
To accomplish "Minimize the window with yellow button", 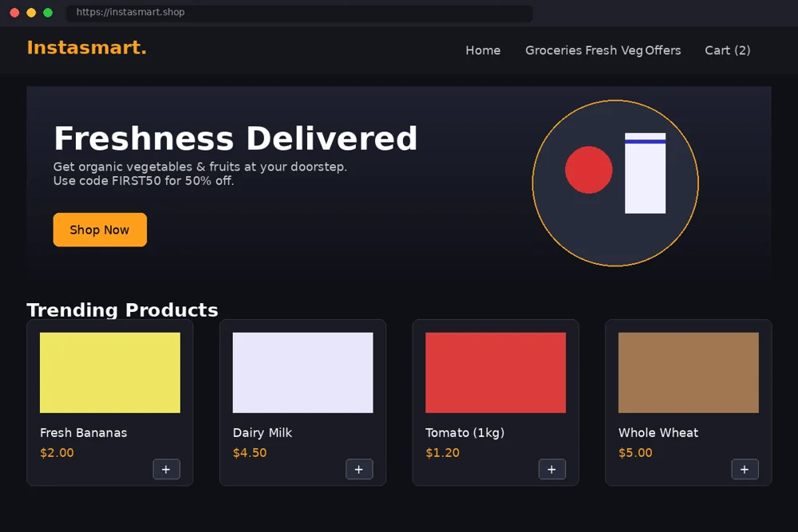I will (31, 13).
